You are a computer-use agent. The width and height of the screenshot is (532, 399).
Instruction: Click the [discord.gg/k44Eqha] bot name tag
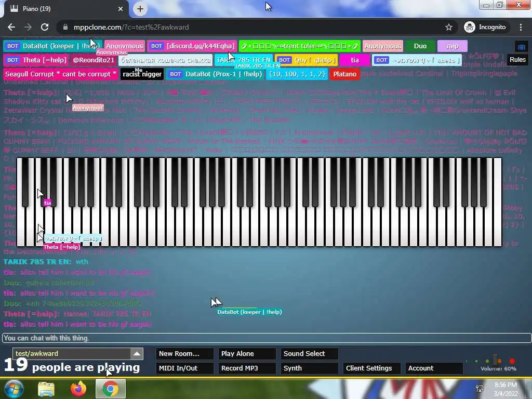tap(192, 46)
